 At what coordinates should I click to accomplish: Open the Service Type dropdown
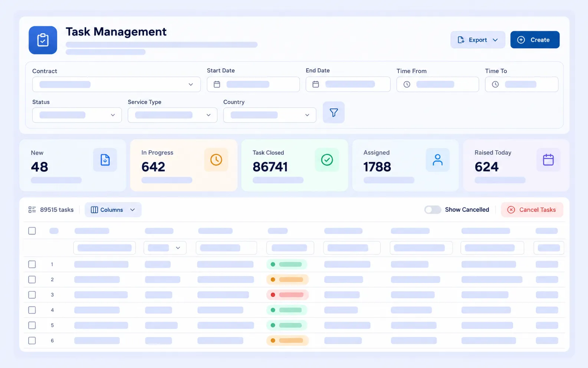pos(173,115)
